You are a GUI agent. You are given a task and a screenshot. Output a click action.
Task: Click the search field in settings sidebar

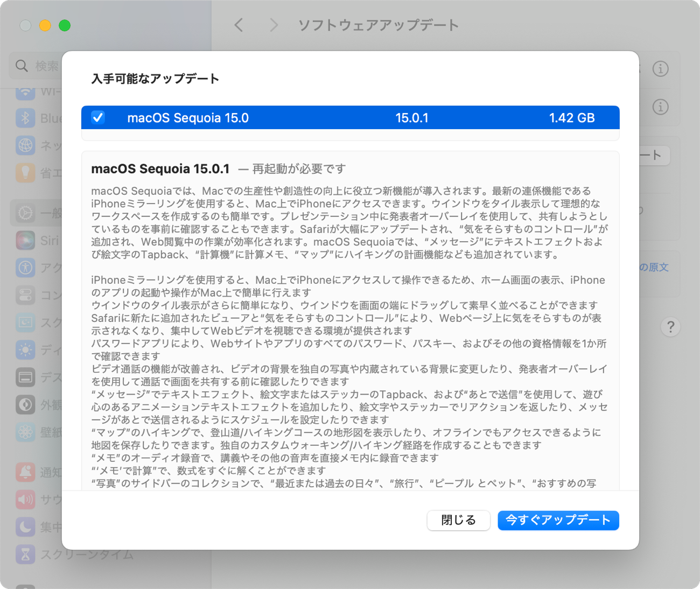point(36,66)
